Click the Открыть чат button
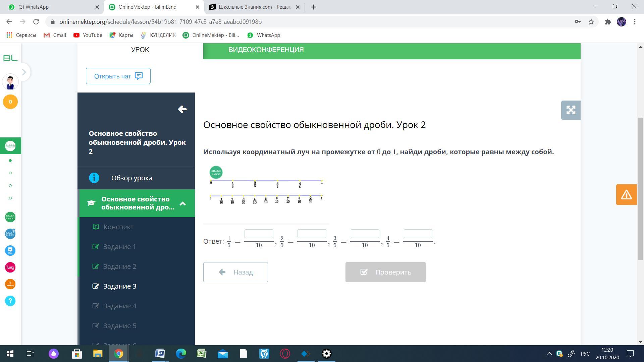Viewport: 644px width, 362px height. pos(118,76)
